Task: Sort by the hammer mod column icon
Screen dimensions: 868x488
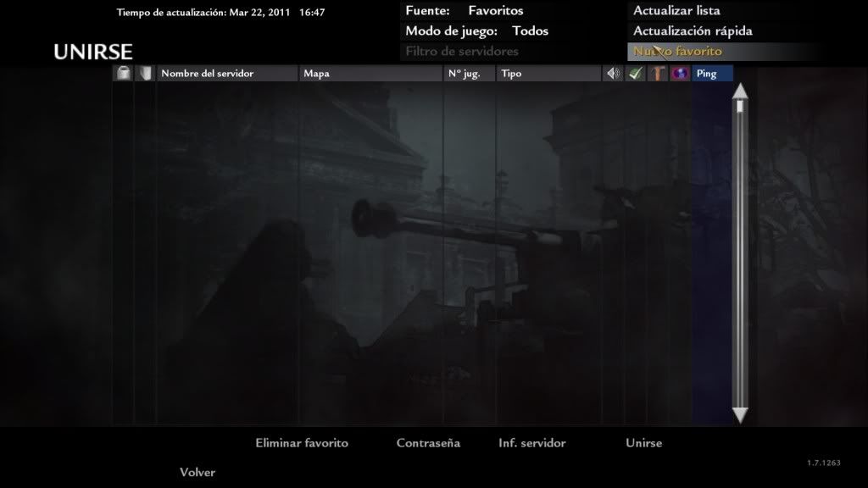Action: (658, 73)
